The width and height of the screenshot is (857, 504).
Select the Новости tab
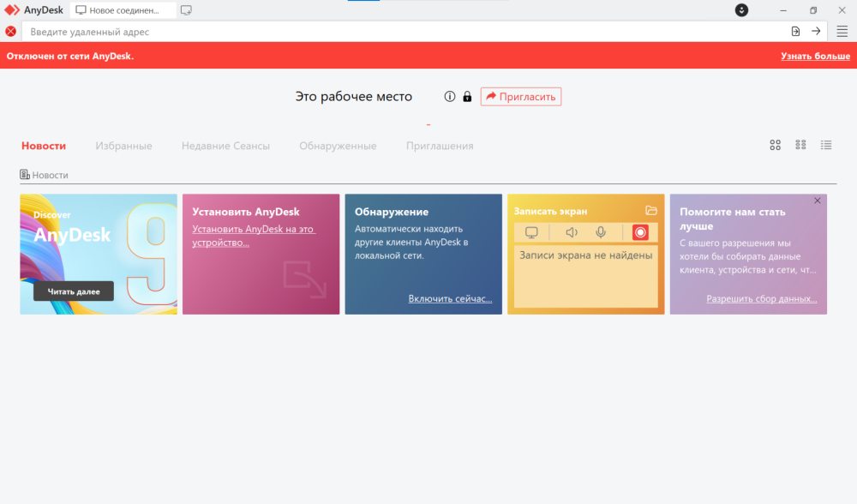[x=44, y=146]
